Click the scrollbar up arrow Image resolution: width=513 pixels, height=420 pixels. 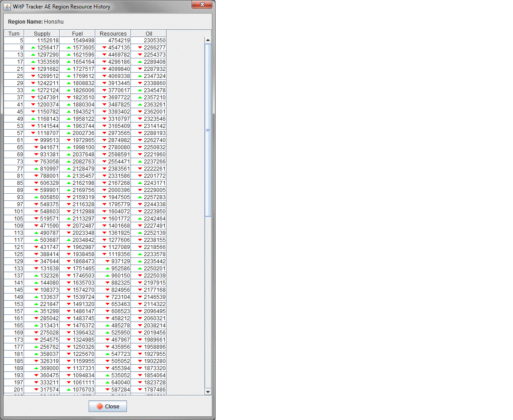coord(208,40)
